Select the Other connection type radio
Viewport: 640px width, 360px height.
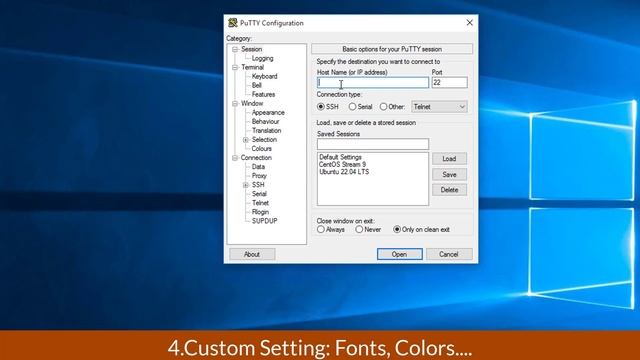[383, 107]
